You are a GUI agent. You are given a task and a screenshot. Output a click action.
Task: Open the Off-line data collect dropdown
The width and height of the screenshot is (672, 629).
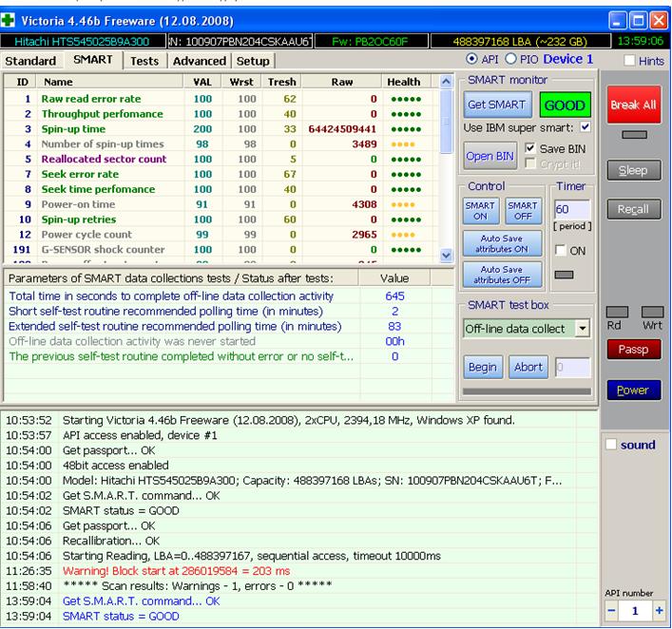583,329
